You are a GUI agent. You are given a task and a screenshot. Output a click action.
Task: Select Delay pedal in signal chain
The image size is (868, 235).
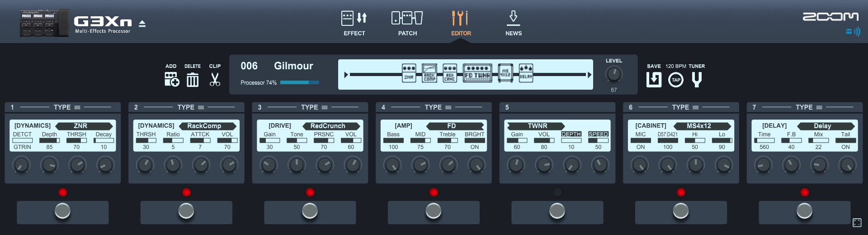pyautogui.click(x=526, y=73)
